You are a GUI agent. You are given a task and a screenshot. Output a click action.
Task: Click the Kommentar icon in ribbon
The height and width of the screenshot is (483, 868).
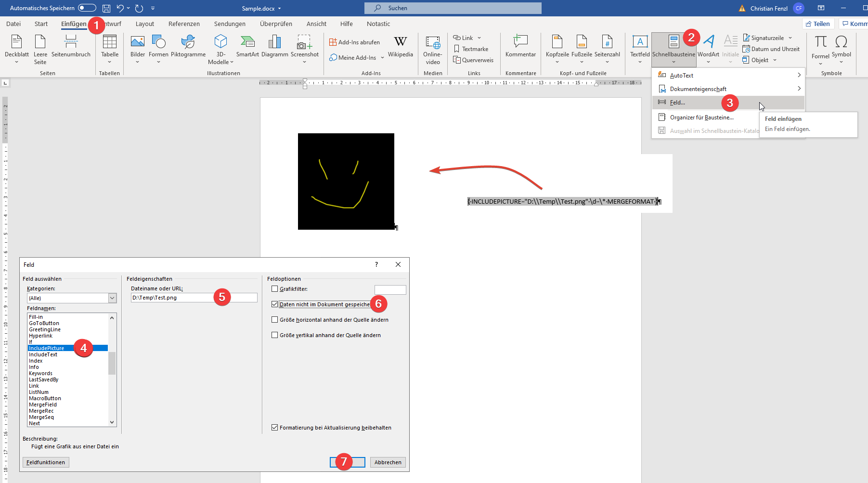(x=520, y=47)
